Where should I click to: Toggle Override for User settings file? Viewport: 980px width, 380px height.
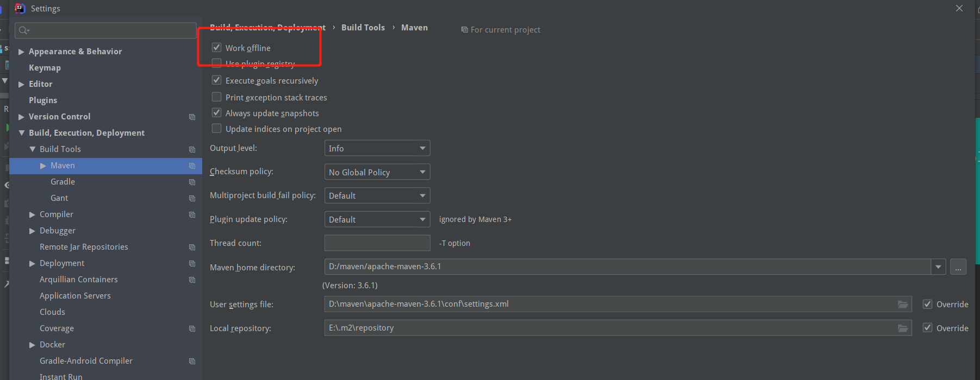coord(928,304)
